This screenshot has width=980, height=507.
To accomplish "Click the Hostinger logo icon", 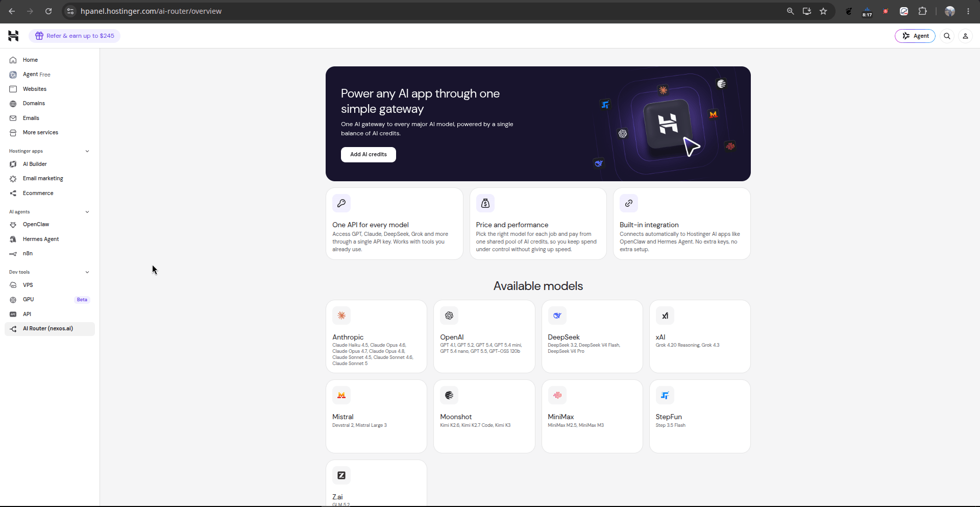I will pos(13,36).
